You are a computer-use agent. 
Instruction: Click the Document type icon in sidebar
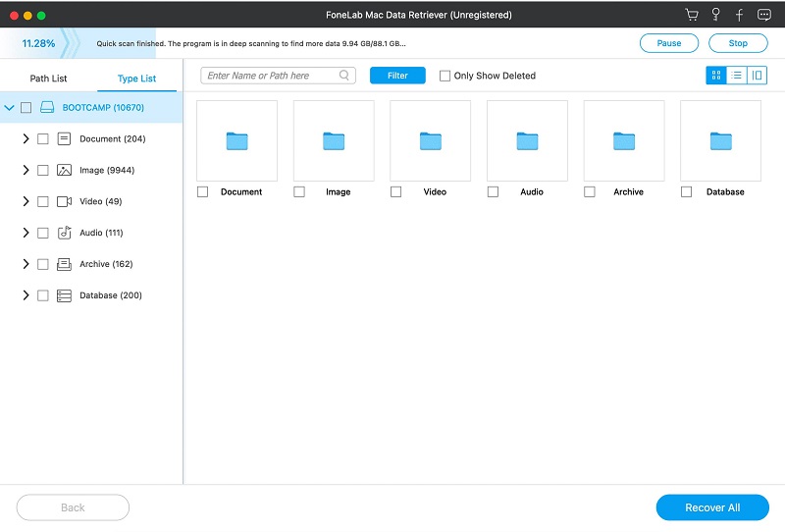tap(64, 138)
